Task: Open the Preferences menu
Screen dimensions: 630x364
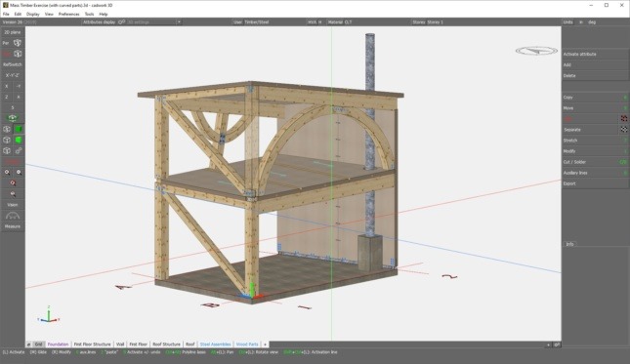Action: pyautogui.click(x=68, y=14)
